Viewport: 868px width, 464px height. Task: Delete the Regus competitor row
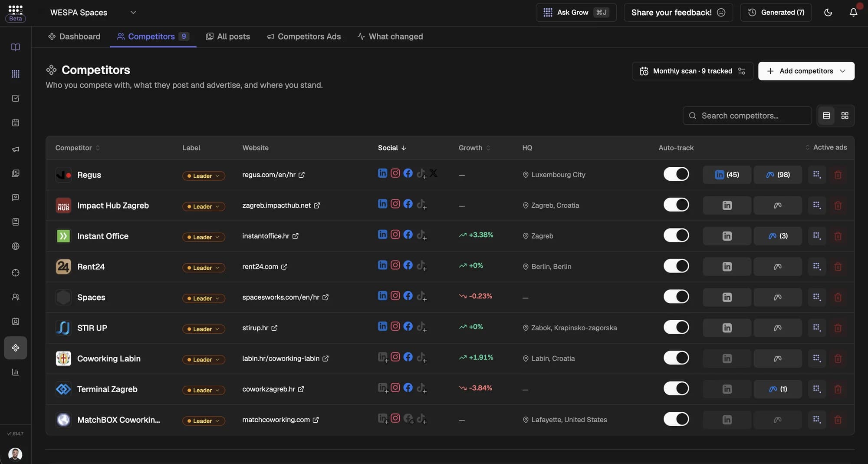(x=838, y=175)
